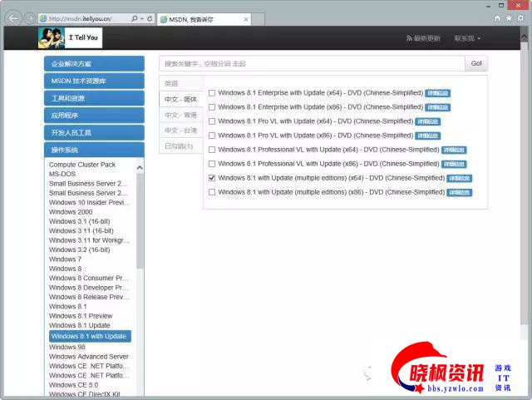Focus the keyword search input field
This screenshot has width=532, height=400.
point(312,63)
